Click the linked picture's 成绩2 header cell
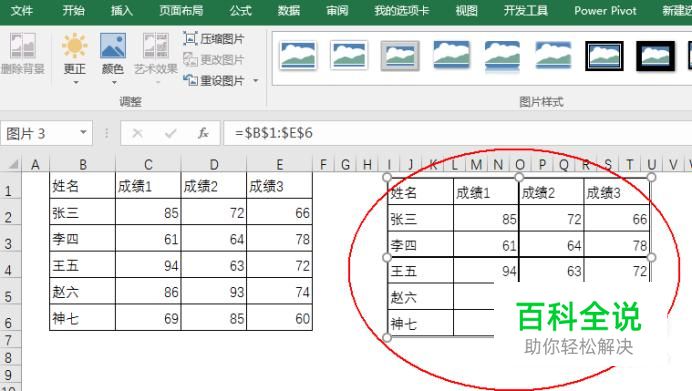 [551, 192]
